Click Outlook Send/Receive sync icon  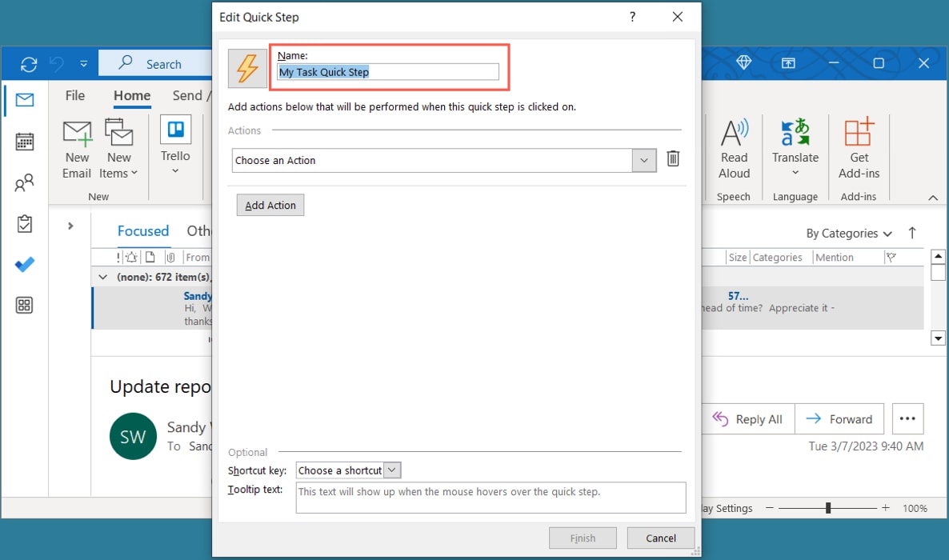tap(29, 64)
